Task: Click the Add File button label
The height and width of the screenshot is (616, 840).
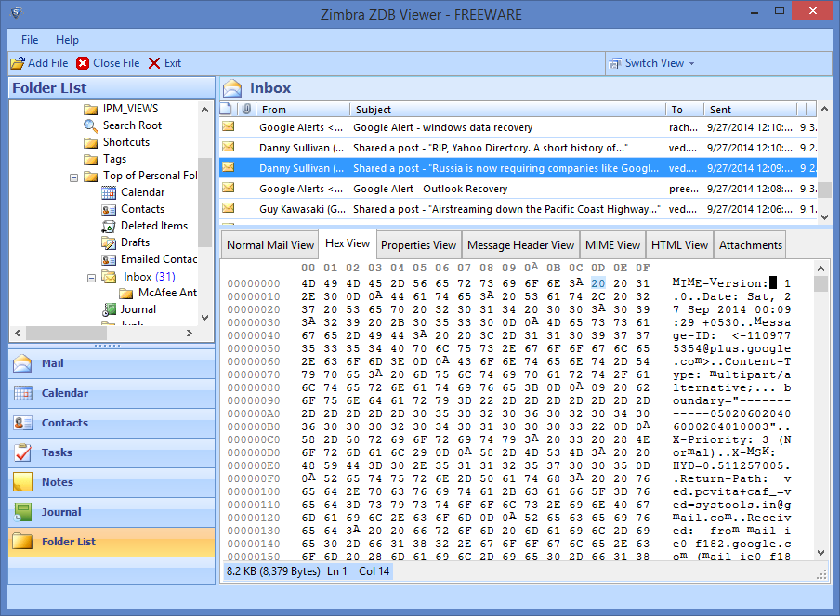Action: point(48,63)
